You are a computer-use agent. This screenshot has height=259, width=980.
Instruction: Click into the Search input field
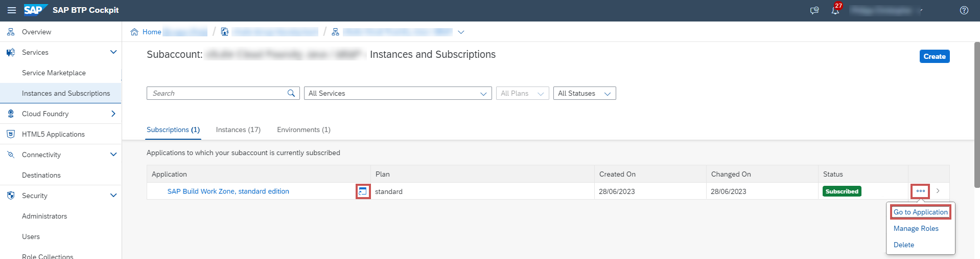coord(217,93)
